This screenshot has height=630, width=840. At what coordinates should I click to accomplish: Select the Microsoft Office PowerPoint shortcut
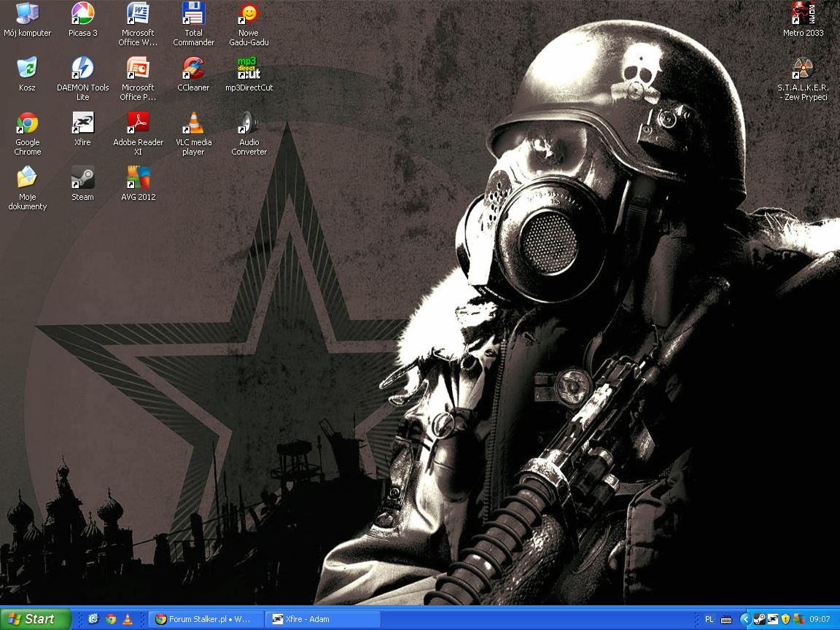[138, 79]
